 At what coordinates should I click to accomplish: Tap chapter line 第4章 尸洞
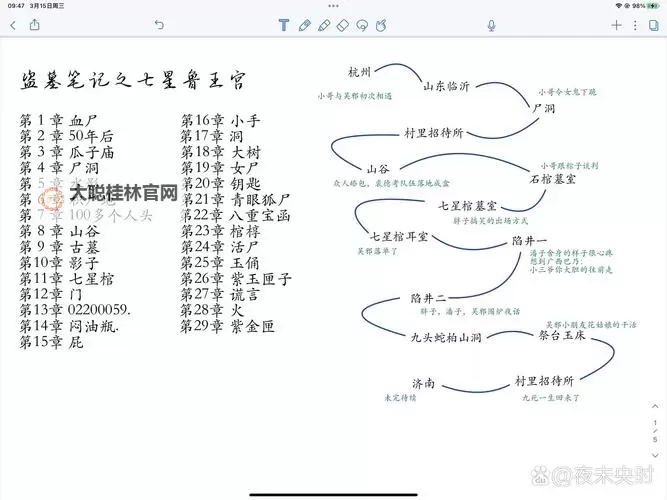tap(59, 168)
